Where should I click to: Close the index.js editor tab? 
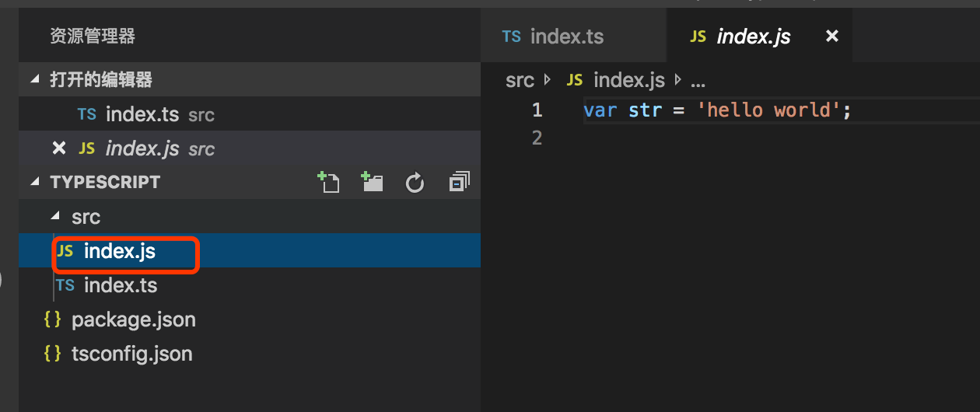point(831,37)
